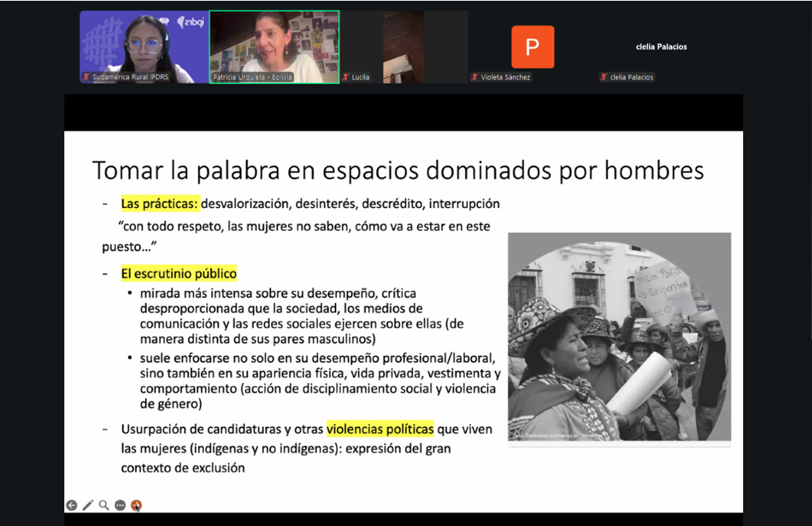This screenshot has height=526, width=812.
Task: Open the magnifier zoom tool
Action: pos(104,505)
